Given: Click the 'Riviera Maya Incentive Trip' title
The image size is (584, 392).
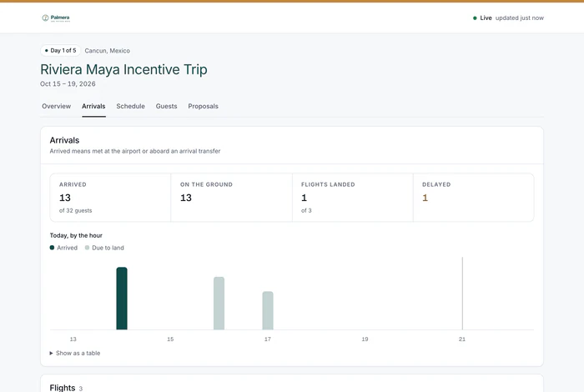Looking at the screenshot, I should click(123, 69).
